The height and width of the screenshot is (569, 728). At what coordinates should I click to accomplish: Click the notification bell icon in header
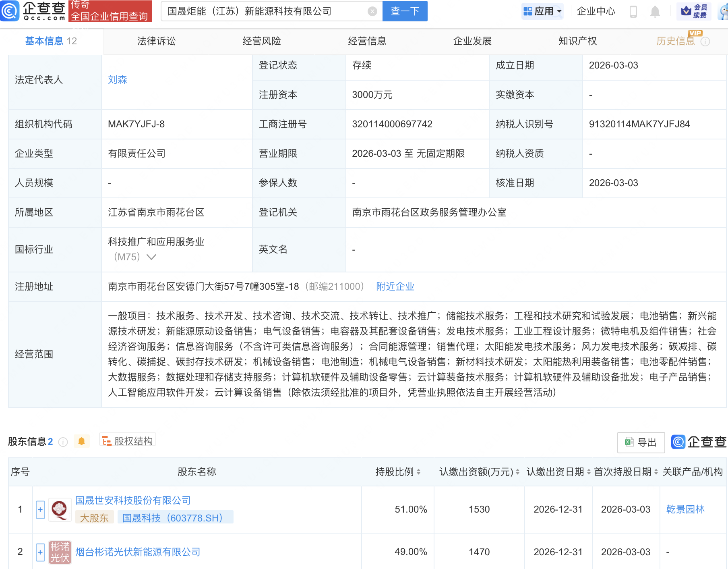tap(655, 11)
